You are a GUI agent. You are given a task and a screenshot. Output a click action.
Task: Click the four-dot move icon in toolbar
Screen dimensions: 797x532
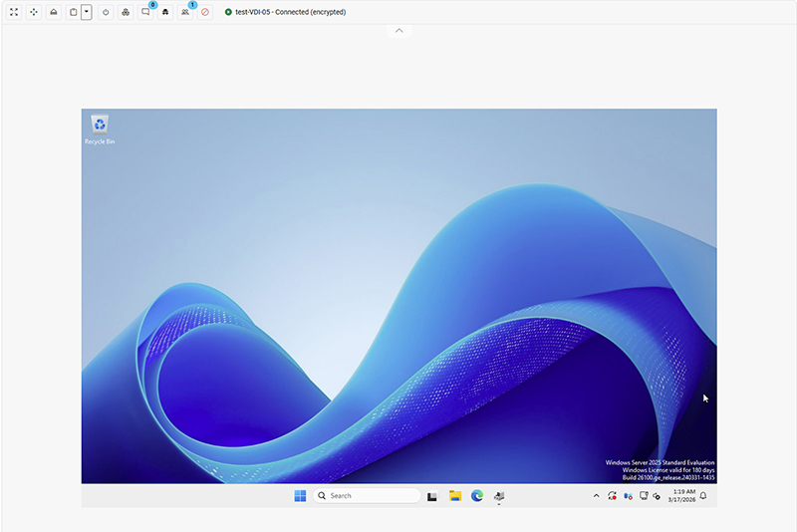tap(34, 12)
